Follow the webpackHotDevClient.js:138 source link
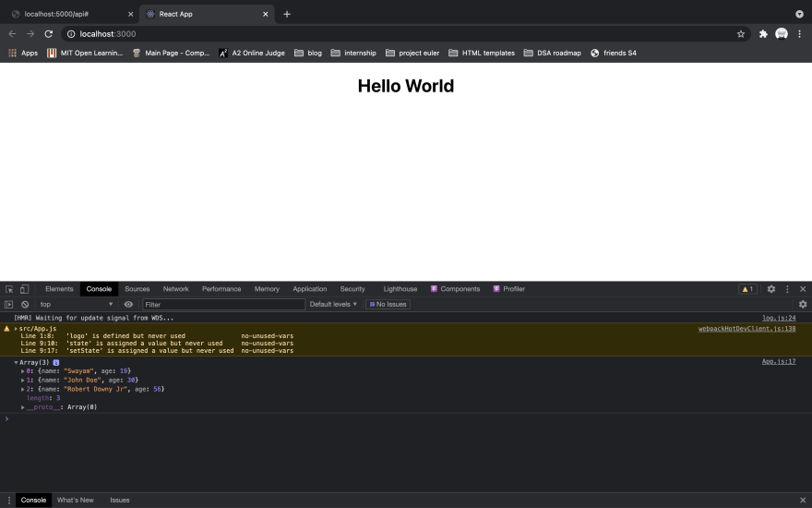 click(746, 329)
